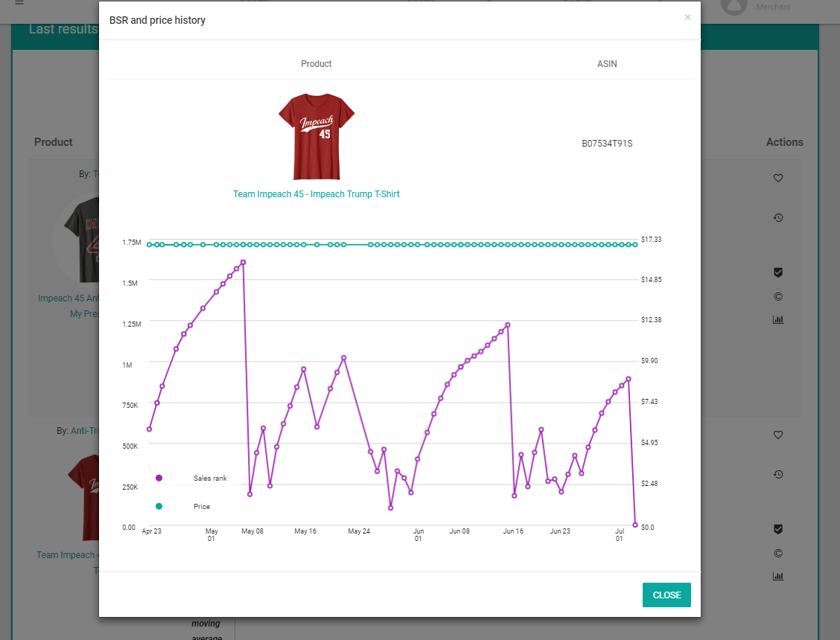Viewport: 840px width, 640px height.
Task: Click the shield check icon in the Impeach 45 Anti product row
Action: coord(778,272)
